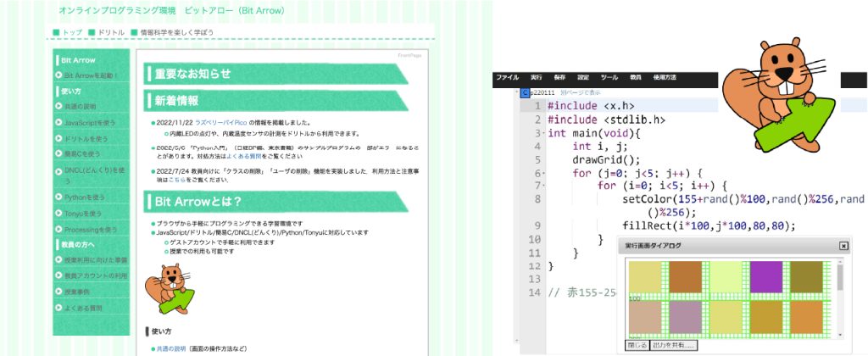Screen dimensions: 868x356
Task: Click the arrow icon beside JavaScriptを使う
Action: tap(58, 122)
